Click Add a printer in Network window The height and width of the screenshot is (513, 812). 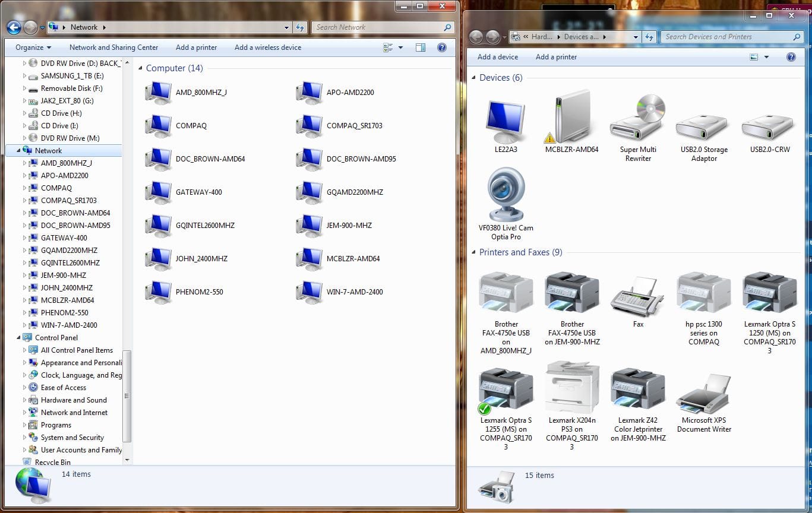click(196, 47)
